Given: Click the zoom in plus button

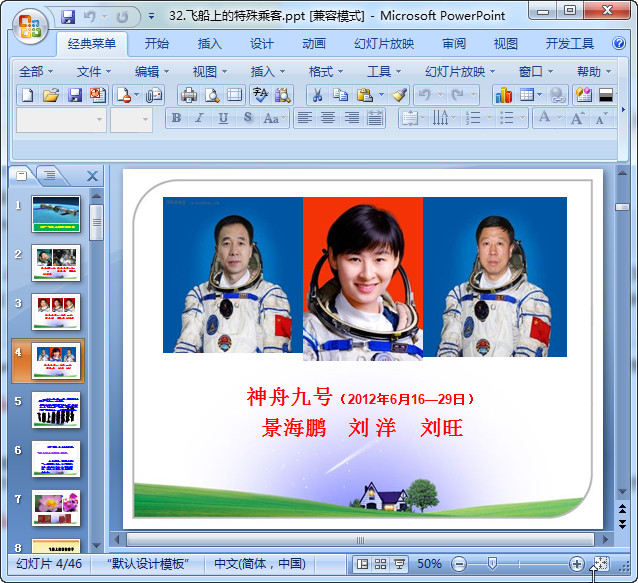Looking at the screenshot, I should click(577, 564).
